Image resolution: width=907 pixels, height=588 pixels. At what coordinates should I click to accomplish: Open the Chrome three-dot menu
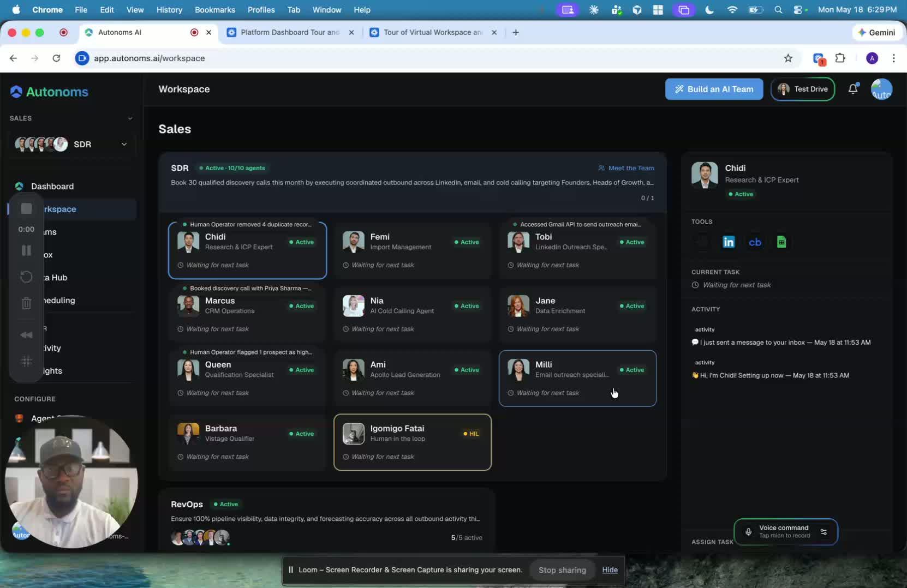pos(893,58)
